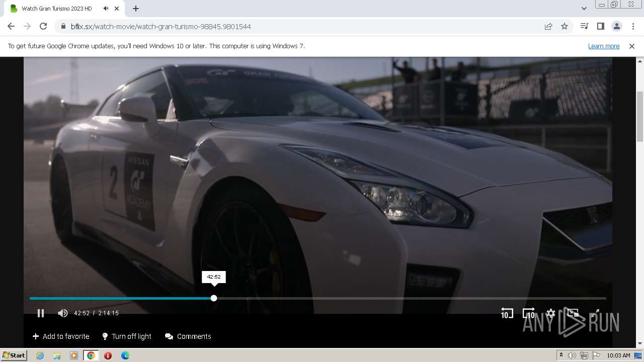Open Action Center flag icon
Image resolution: width=644 pixels, height=362 pixels.
(596, 355)
